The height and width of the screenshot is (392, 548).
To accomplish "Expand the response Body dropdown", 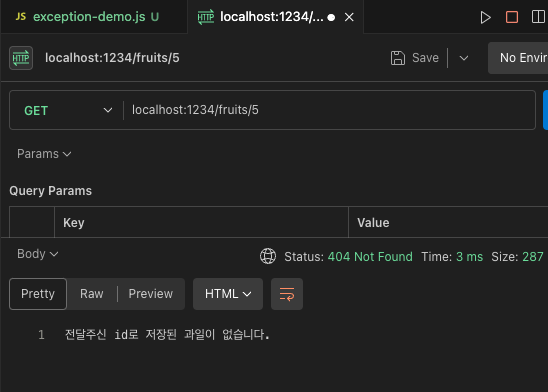I will click(37, 254).
